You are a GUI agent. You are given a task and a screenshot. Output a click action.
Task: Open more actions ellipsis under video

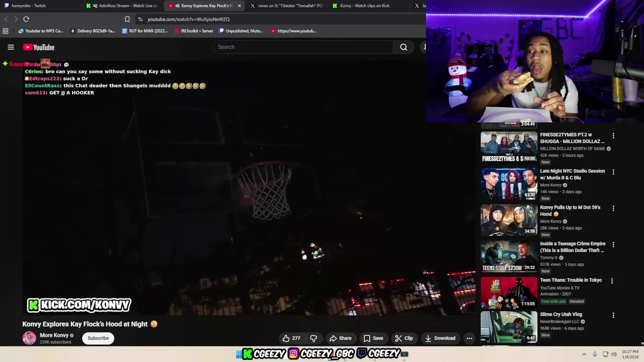(x=469, y=338)
